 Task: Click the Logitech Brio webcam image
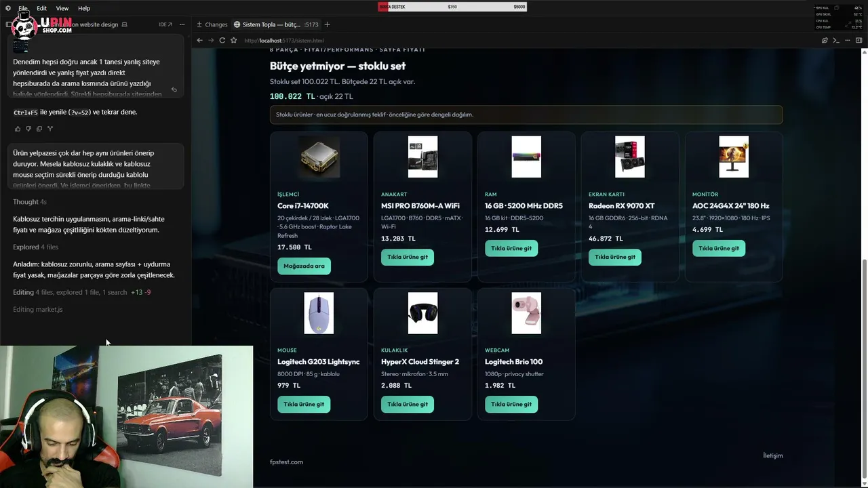526,313
